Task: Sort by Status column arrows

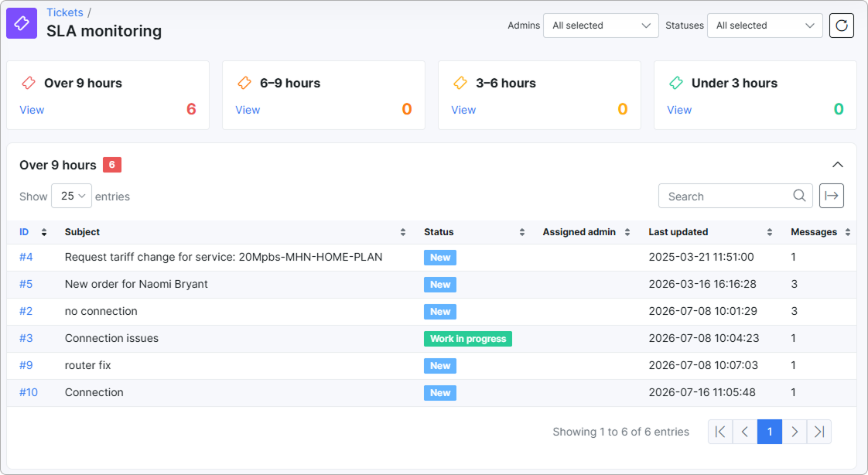Action: point(522,233)
